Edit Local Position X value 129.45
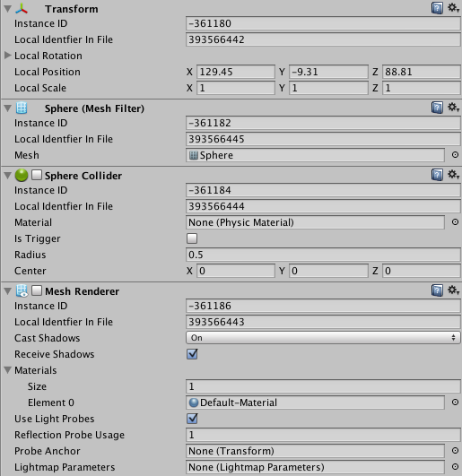This screenshot has height=476, width=462. [x=236, y=72]
